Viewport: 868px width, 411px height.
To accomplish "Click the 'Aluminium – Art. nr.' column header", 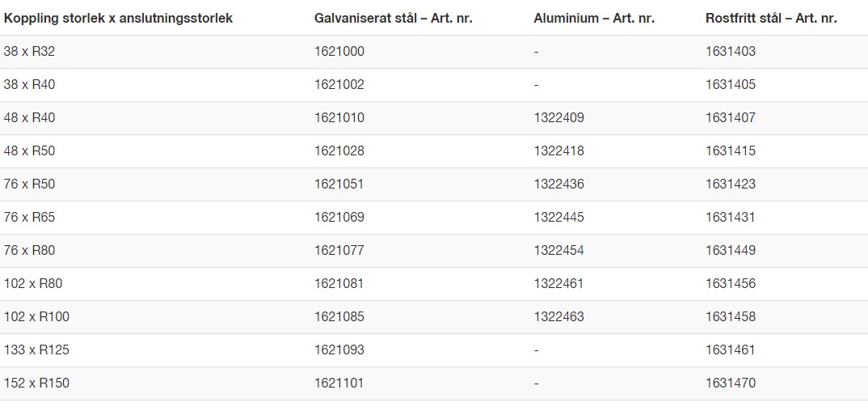I will pos(594,18).
